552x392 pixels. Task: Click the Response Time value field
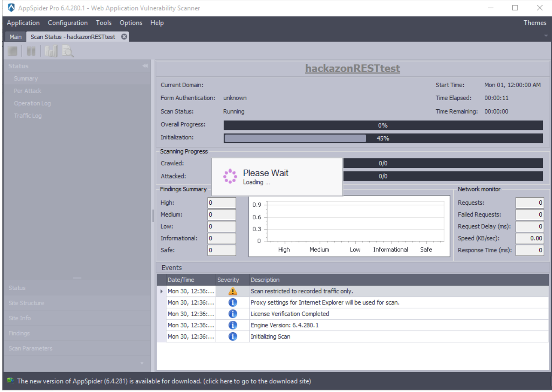pos(530,251)
